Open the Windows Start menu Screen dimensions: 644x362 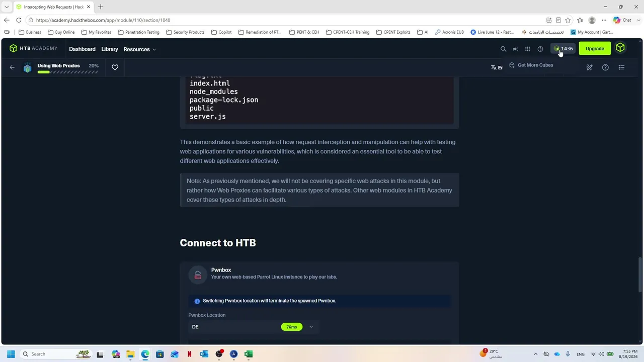point(11,354)
